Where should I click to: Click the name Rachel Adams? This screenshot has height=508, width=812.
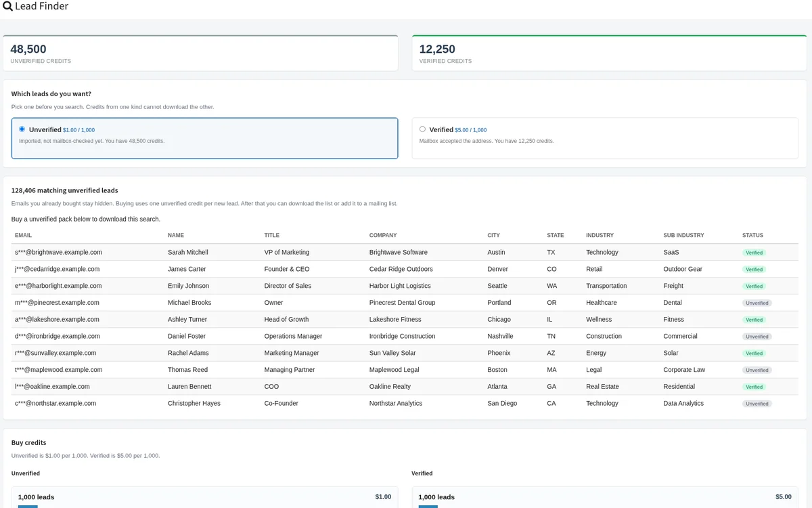coord(188,353)
